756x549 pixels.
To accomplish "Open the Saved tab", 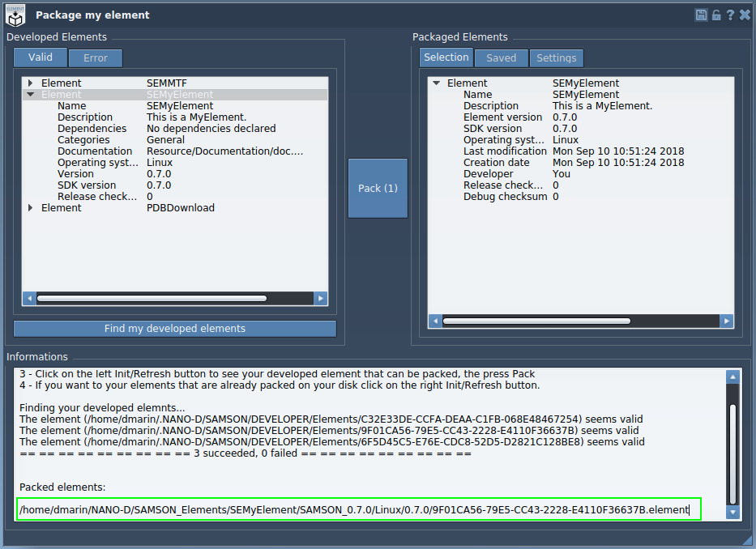I will click(501, 57).
